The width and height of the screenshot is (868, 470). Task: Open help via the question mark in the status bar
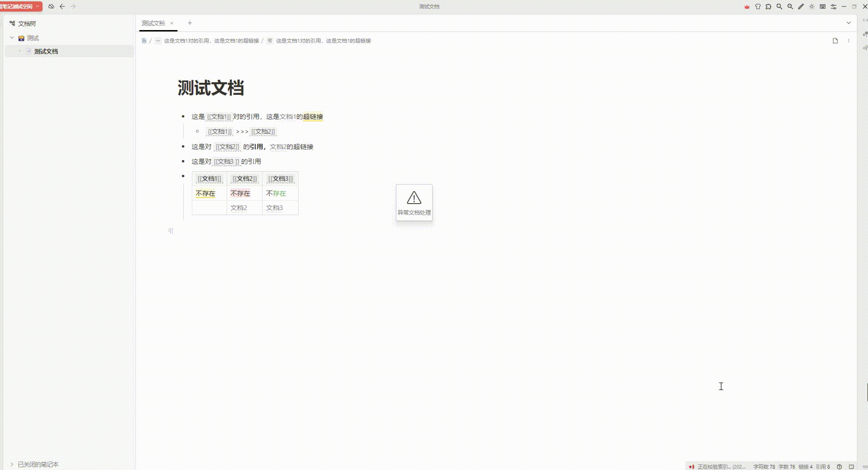tap(839, 466)
